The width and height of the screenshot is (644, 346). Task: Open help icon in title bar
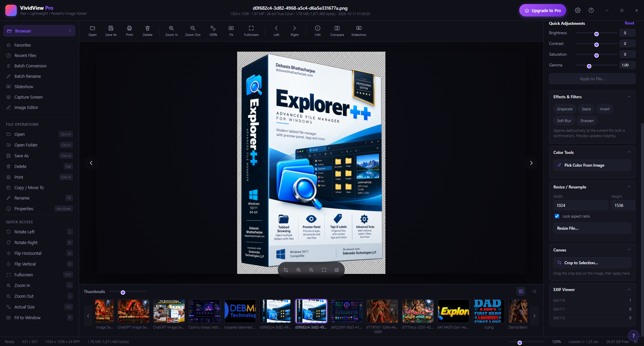[591, 10]
